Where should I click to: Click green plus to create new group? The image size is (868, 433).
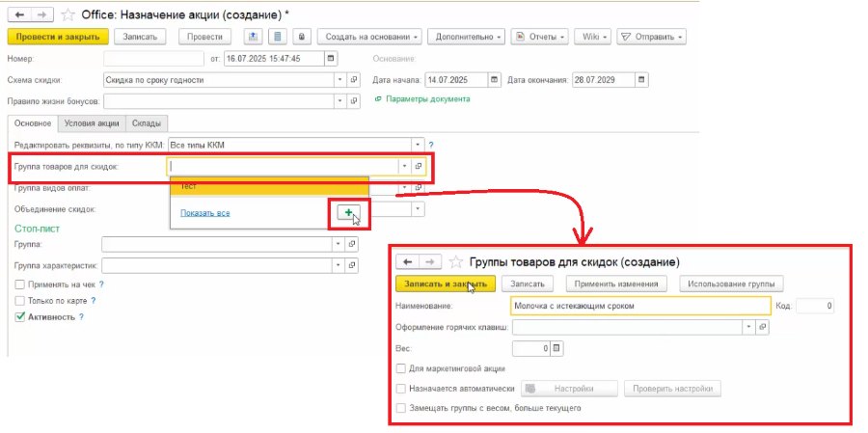coord(348,212)
